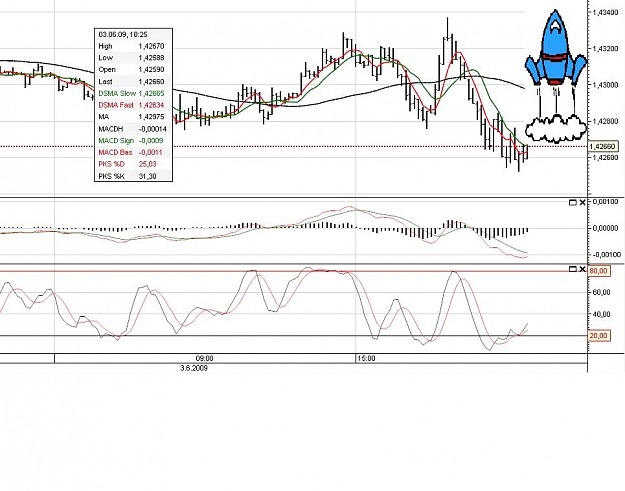Click the 60,00 stochastic axis label
The image size is (625, 491).
pos(601,292)
